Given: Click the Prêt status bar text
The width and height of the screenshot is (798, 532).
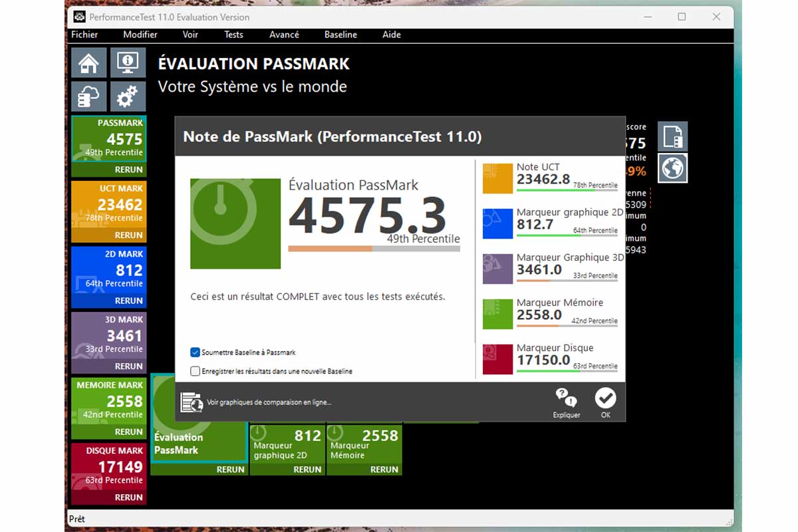Looking at the screenshot, I should pos(77,519).
